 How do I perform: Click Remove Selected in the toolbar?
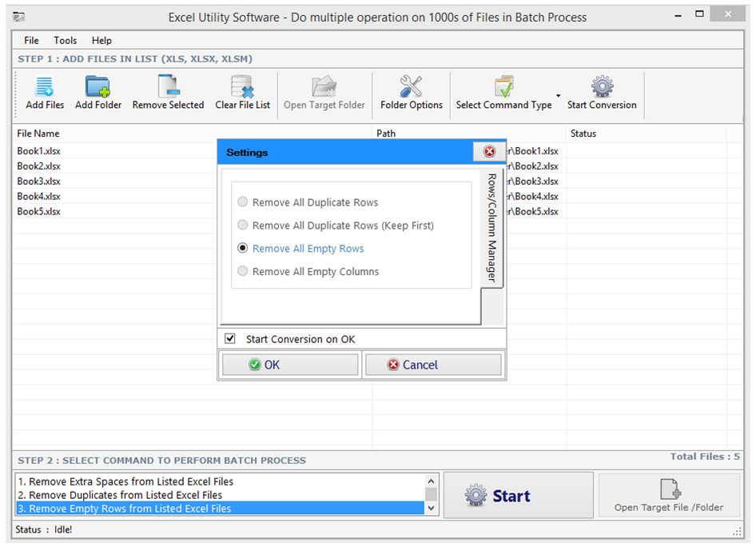(168, 93)
